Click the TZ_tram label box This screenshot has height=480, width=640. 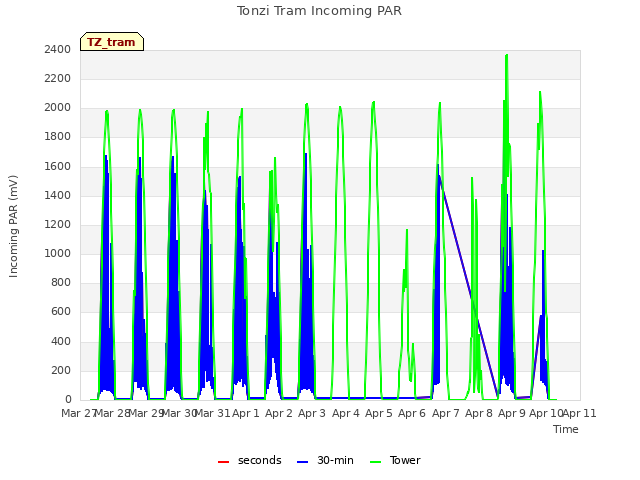[112, 42]
